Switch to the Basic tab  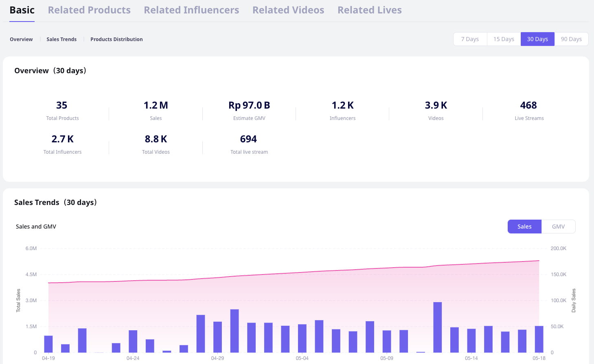click(22, 10)
